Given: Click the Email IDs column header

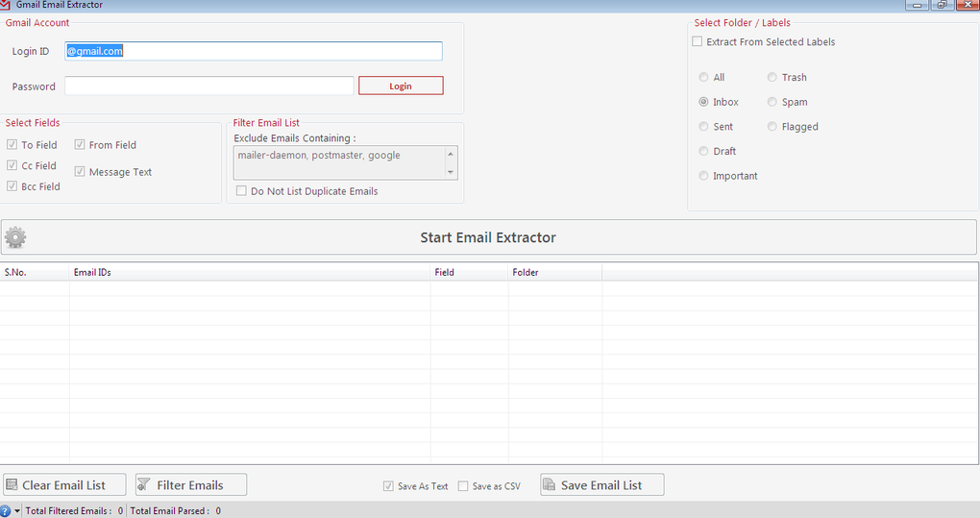Looking at the screenshot, I should tap(250, 272).
